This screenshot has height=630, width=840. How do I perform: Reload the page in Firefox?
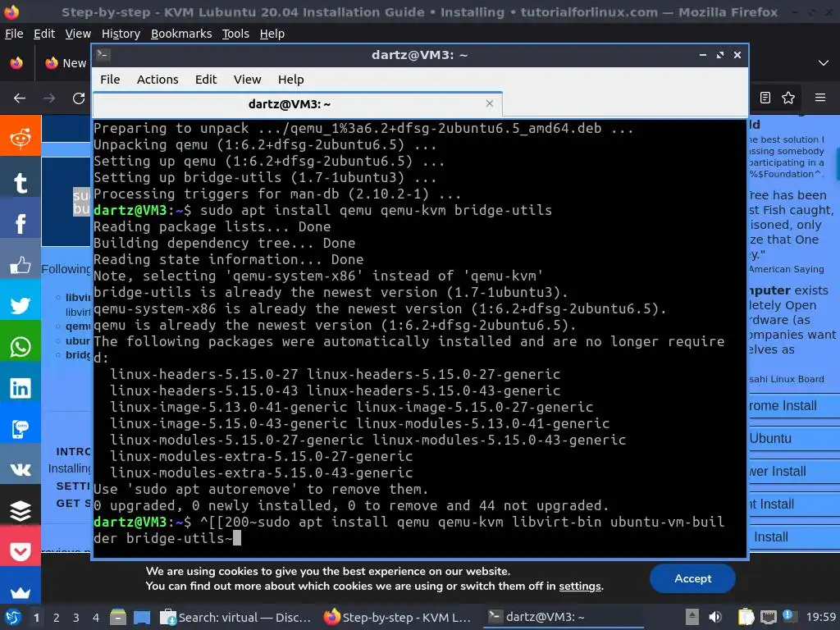pyautogui.click(x=79, y=98)
